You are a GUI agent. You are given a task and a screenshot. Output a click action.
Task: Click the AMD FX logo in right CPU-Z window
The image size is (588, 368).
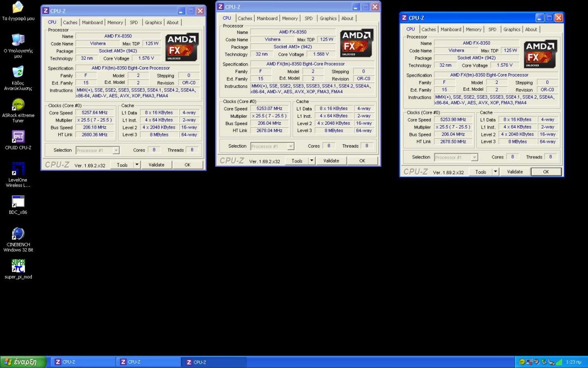tap(540, 54)
